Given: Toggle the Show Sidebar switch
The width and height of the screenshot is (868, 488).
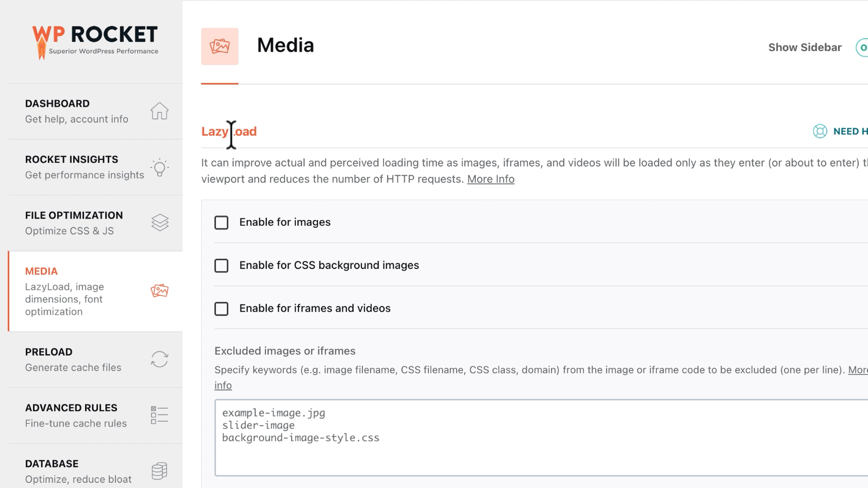Looking at the screenshot, I should (862, 47).
